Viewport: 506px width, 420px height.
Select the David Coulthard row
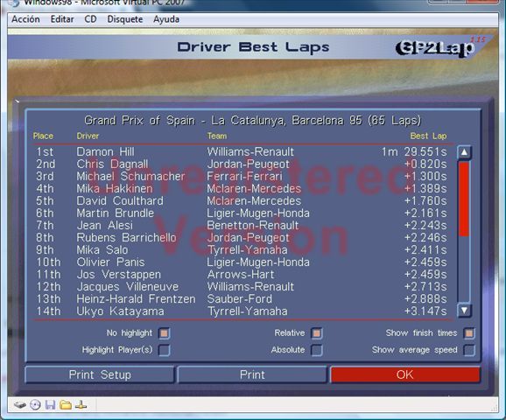pos(242,200)
